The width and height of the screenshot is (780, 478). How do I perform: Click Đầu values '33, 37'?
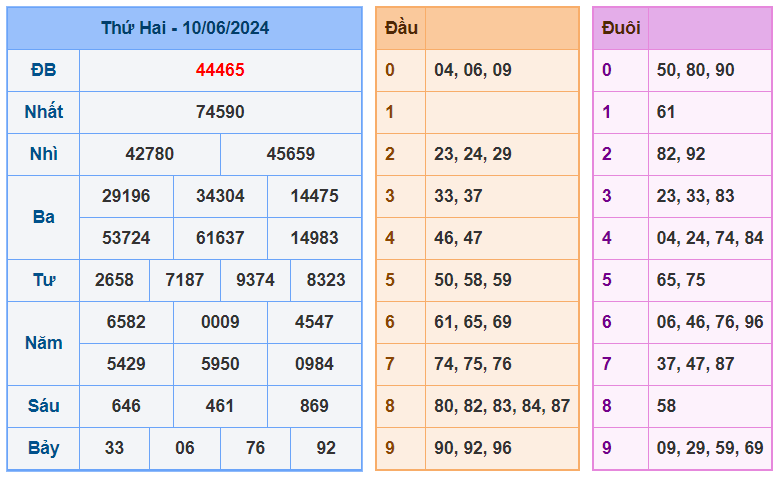pos(458,196)
